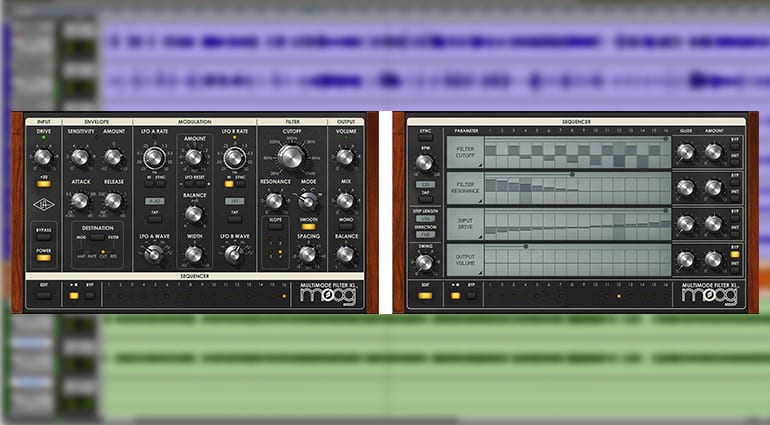Click the LFO B WAVE selector knob
Image resolution: width=770 pixels, height=425 pixels.
pyautogui.click(x=234, y=254)
